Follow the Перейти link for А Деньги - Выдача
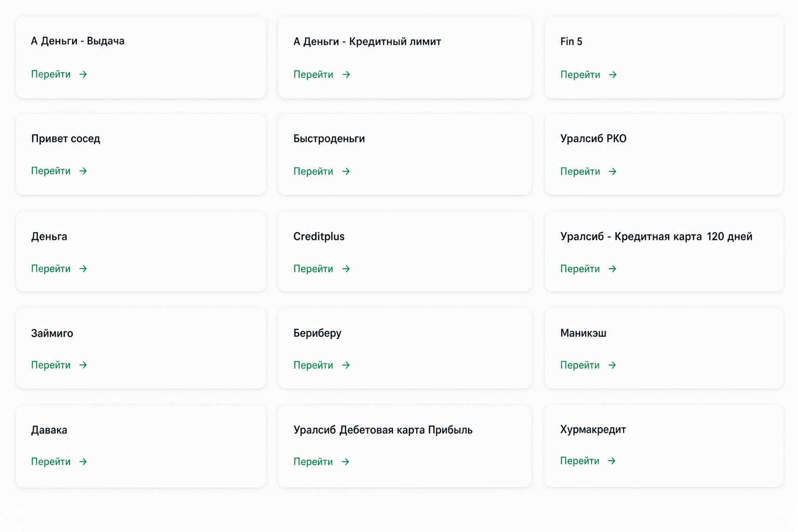Image resolution: width=798 pixels, height=532 pixels. [51, 74]
